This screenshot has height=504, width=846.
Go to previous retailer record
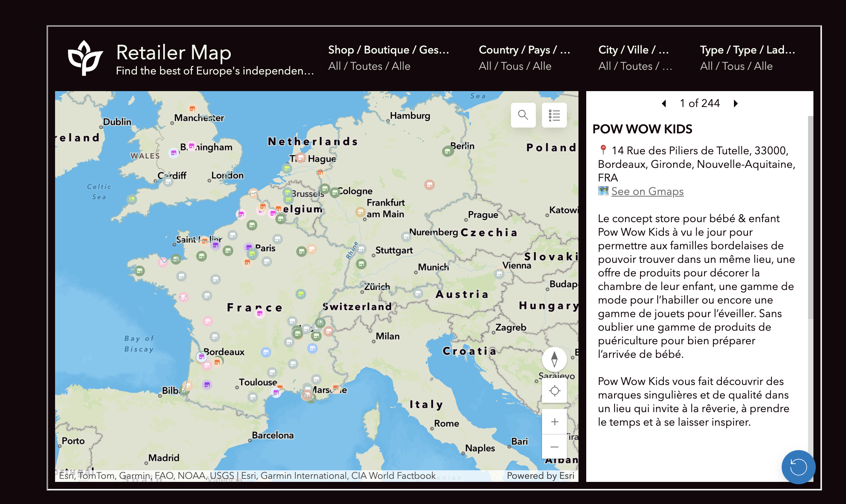664,103
